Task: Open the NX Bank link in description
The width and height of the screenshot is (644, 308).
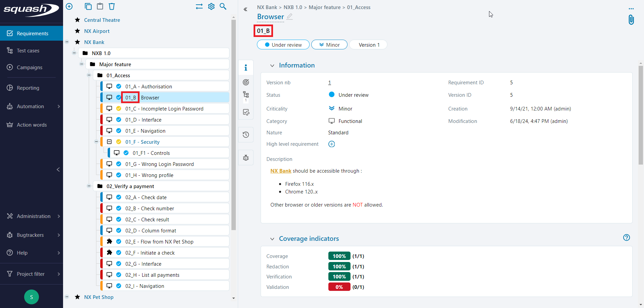Action: (281, 171)
